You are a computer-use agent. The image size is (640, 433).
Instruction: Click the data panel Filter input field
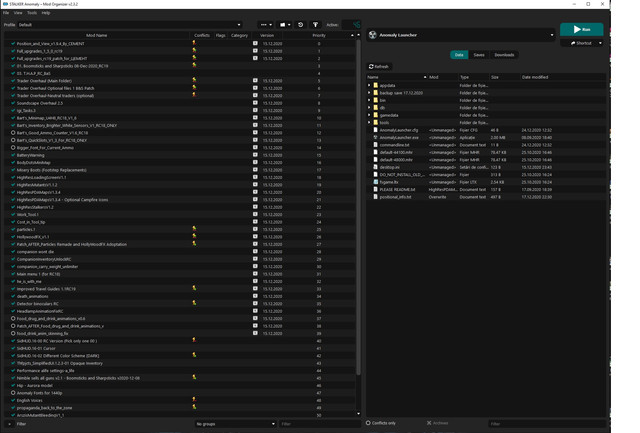click(547, 424)
